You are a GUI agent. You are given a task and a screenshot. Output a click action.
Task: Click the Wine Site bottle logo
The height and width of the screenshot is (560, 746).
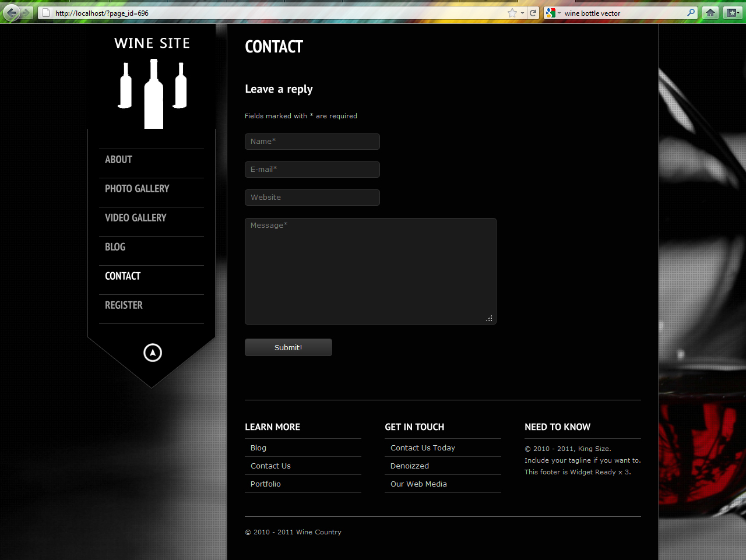[152, 93]
